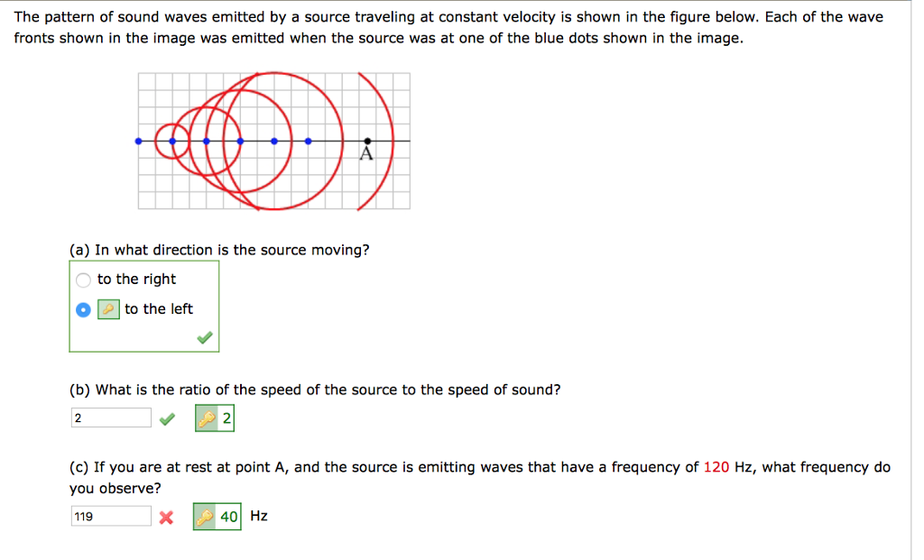Click the filled blue radio indicator in part (a)
The height and width of the screenshot is (560, 924).
82,309
